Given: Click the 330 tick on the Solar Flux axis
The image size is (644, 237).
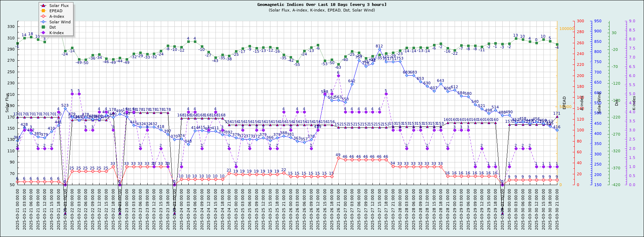Looking at the screenshot, I should tap(11, 26).
